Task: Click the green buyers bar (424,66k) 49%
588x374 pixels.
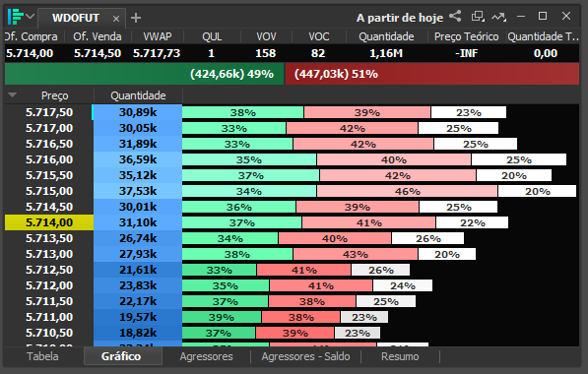Action: tap(145, 74)
